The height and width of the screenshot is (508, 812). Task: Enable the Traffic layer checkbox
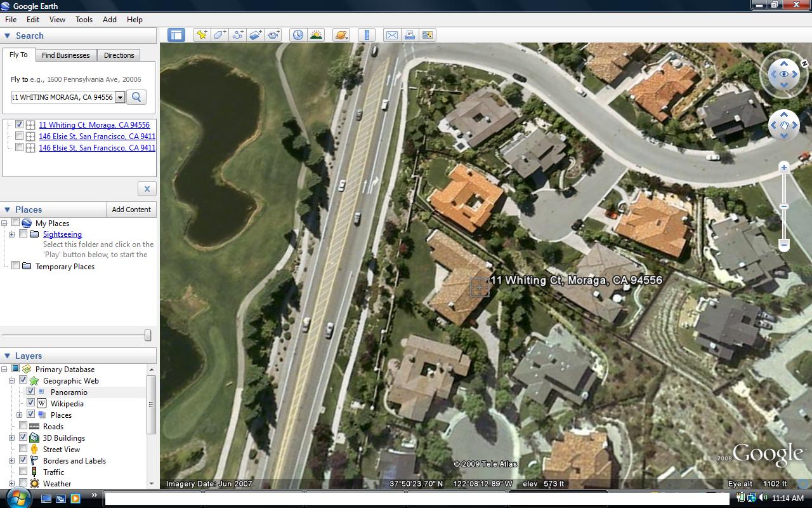pos(23,472)
